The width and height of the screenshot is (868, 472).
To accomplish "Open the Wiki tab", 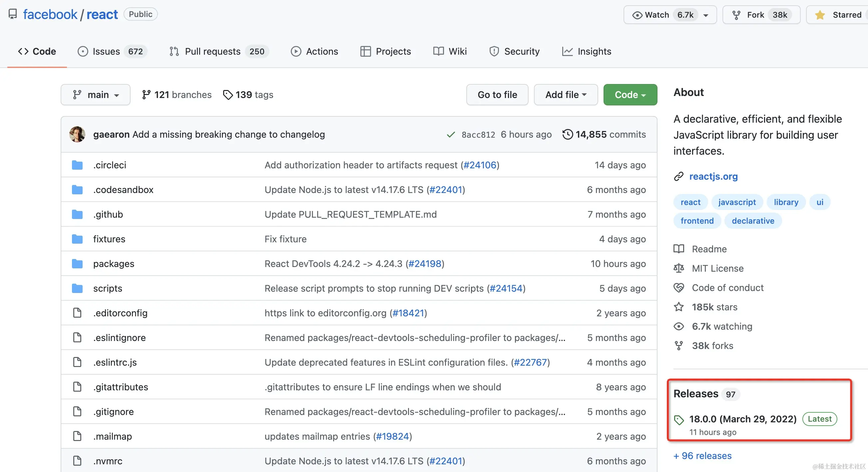I will 450,51.
